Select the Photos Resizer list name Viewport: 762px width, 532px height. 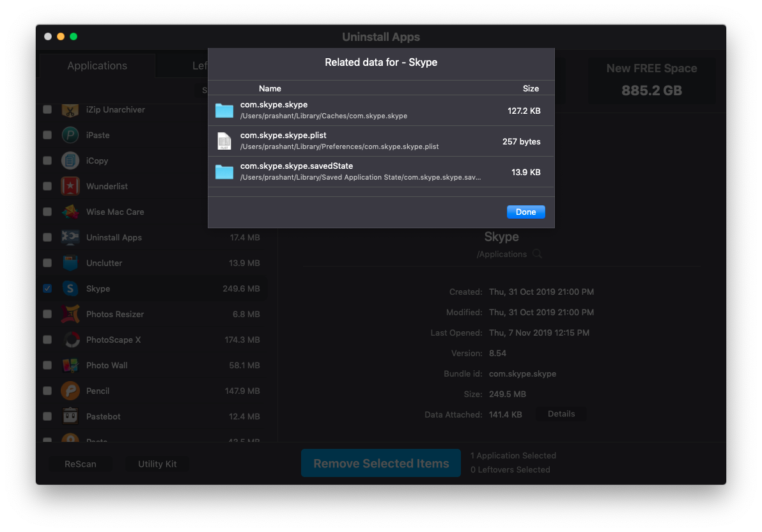coord(115,314)
